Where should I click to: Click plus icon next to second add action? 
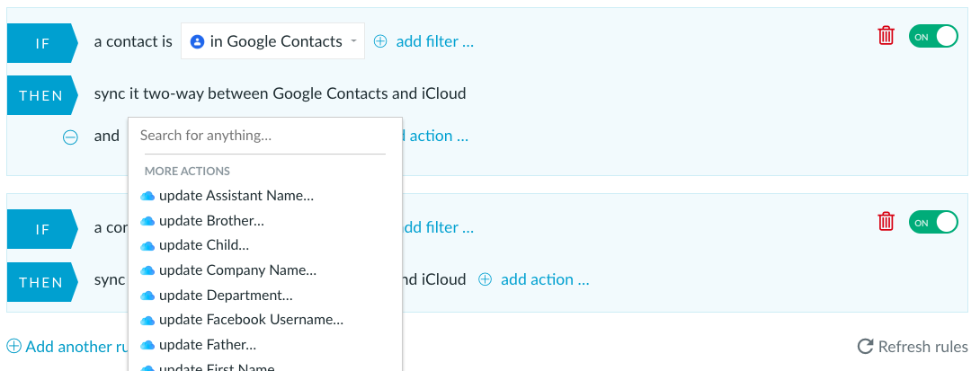[x=485, y=279]
